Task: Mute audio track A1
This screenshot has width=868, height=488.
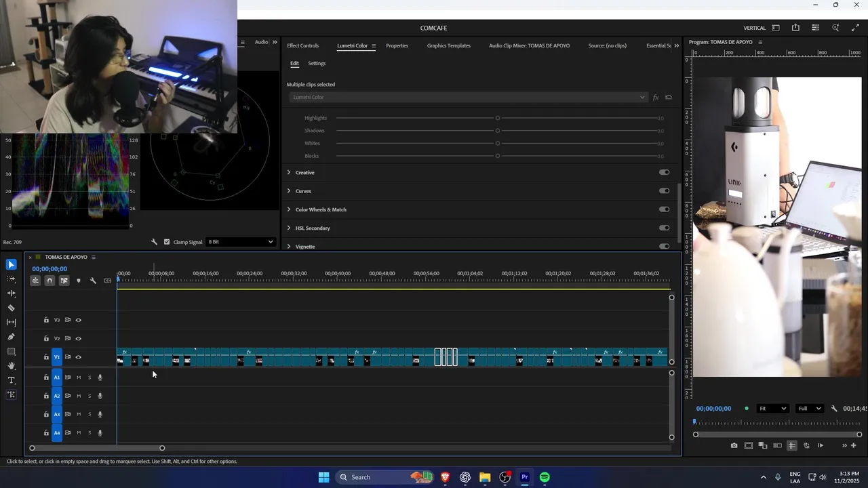Action: (79, 378)
